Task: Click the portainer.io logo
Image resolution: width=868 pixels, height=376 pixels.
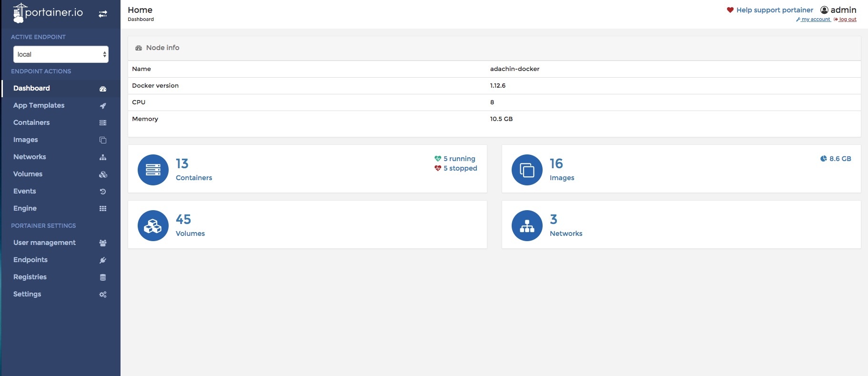Action: click(x=48, y=13)
